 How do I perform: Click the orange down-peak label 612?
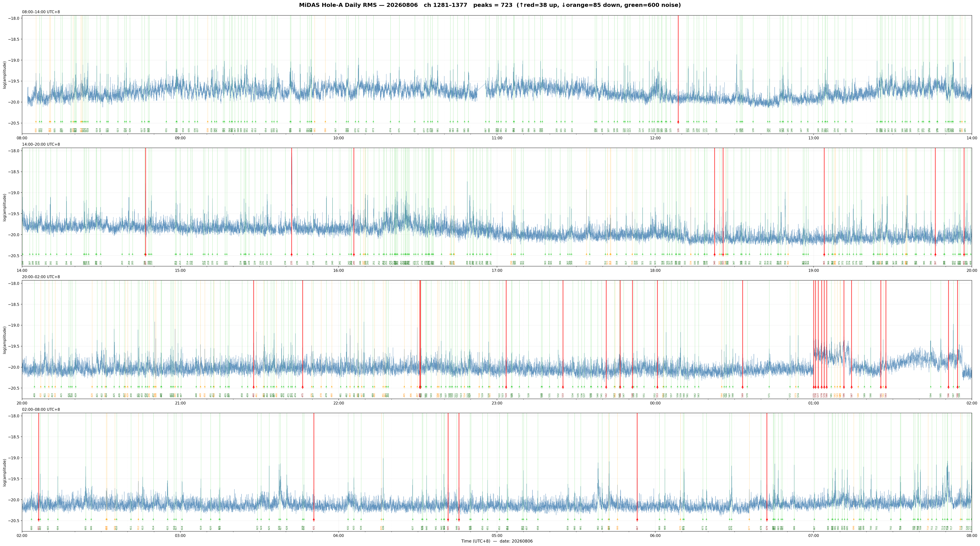coord(138,528)
